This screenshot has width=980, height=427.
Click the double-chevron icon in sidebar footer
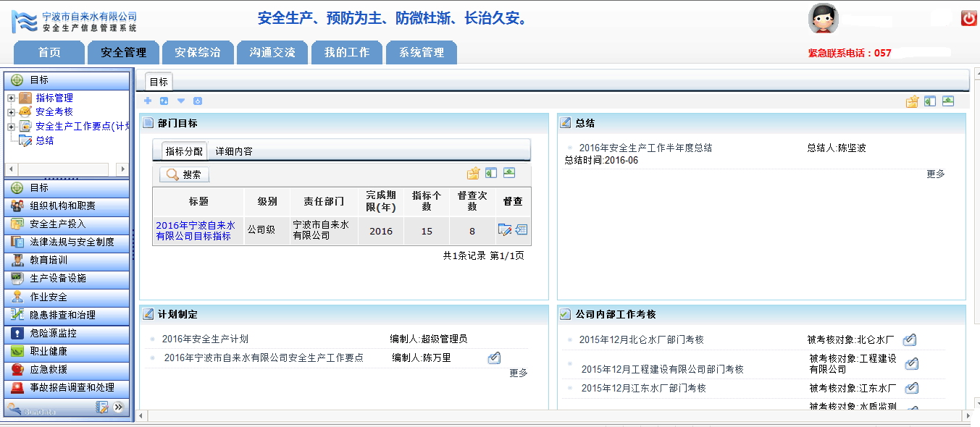[118, 407]
